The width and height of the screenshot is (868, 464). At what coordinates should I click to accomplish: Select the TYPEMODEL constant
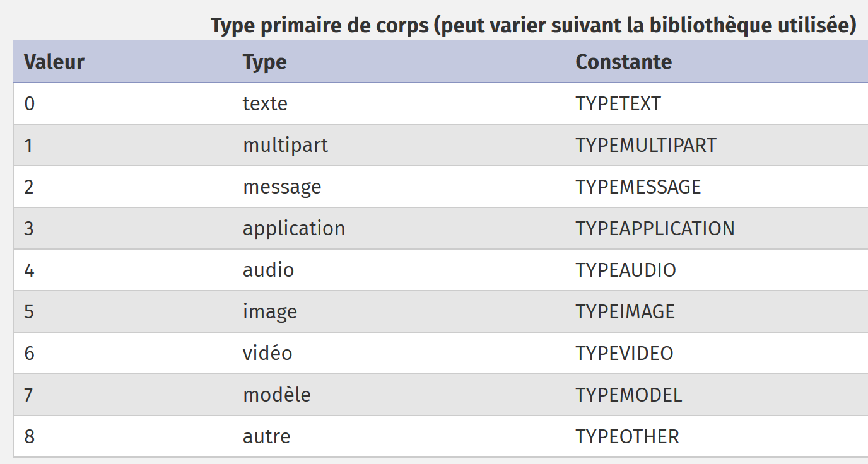(628, 395)
